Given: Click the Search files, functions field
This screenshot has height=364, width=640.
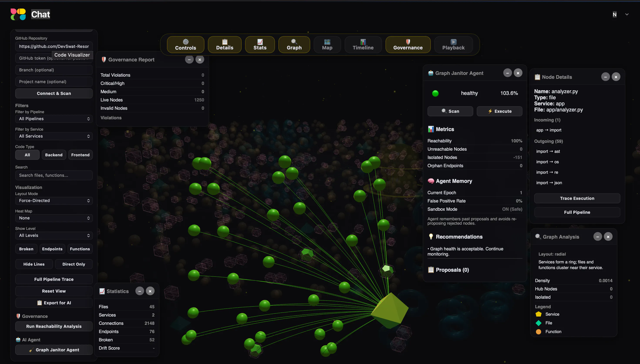Looking at the screenshot, I should (54, 175).
